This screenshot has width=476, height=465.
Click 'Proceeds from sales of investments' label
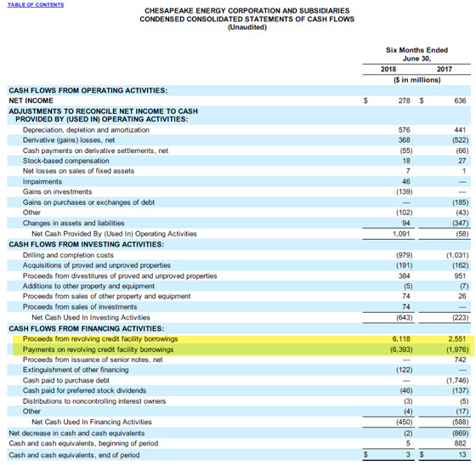tap(80, 307)
